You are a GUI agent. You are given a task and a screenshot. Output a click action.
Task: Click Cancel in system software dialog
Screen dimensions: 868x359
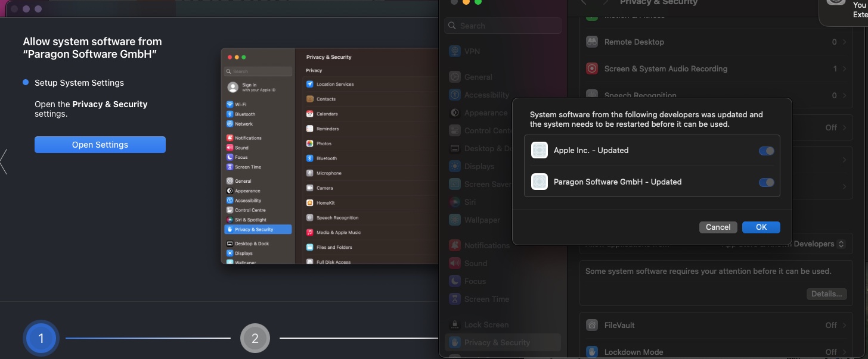718,227
